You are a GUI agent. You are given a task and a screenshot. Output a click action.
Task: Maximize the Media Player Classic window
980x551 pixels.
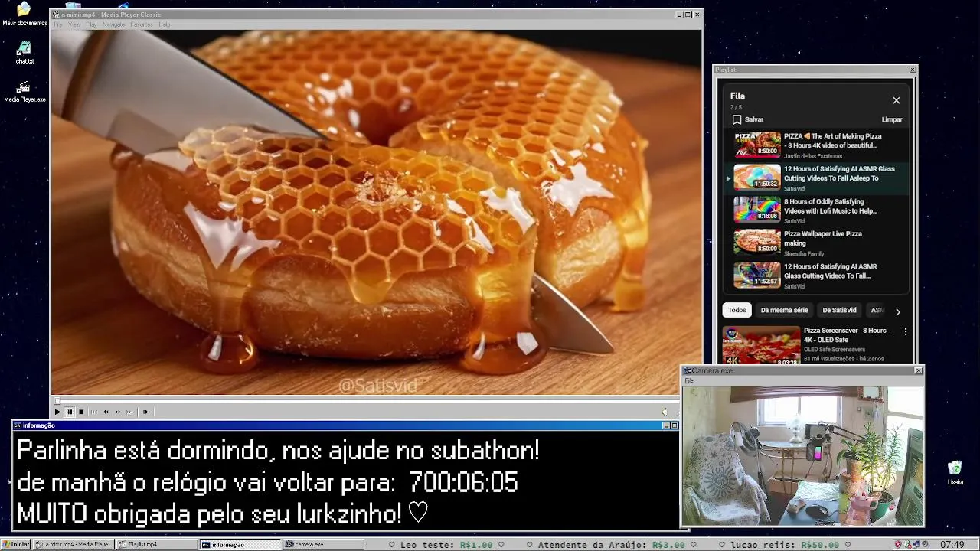tap(688, 15)
